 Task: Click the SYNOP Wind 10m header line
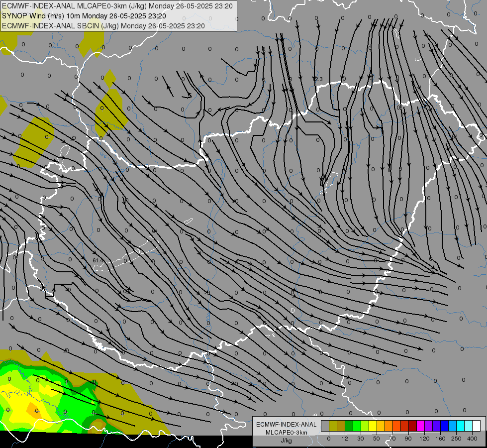(x=84, y=16)
